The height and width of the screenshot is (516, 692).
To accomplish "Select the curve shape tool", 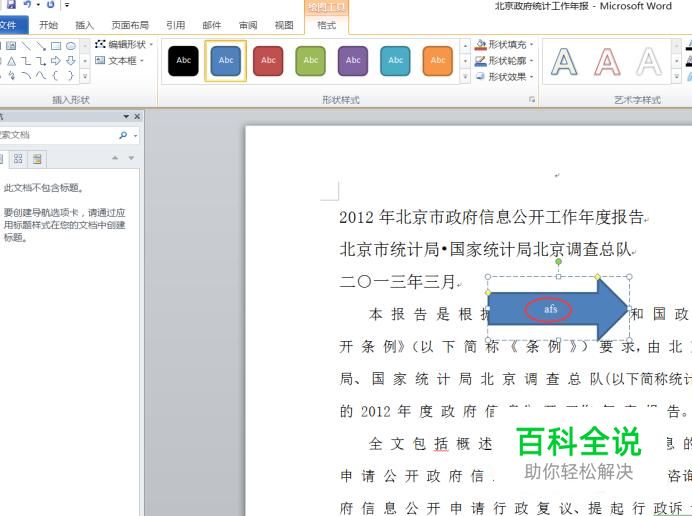I will (41, 75).
